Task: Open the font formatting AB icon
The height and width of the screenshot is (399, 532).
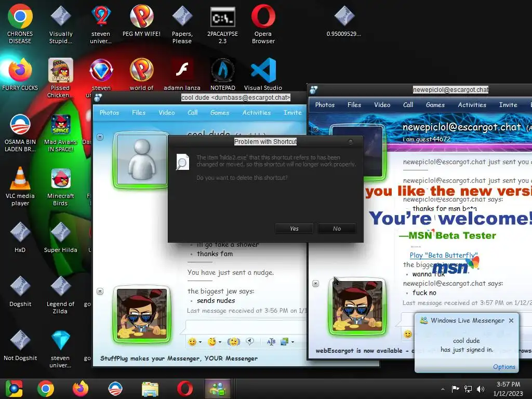Action: (x=271, y=342)
